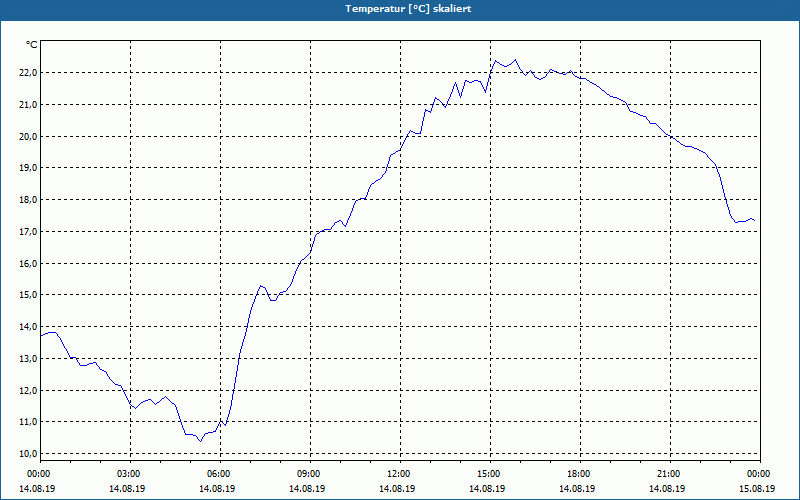This screenshot has width=800, height=500.
Task: Click the 06:00 time axis label
Action: (x=218, y=474)
